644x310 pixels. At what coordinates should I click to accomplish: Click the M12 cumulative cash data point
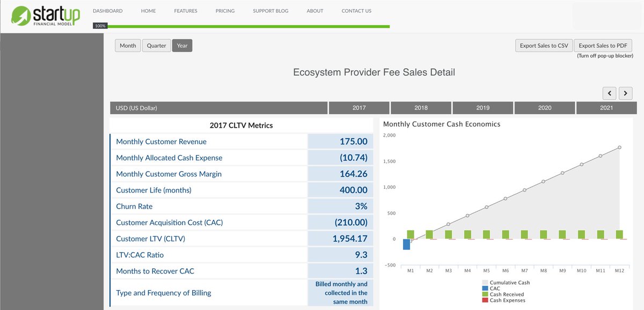point(619,147)
